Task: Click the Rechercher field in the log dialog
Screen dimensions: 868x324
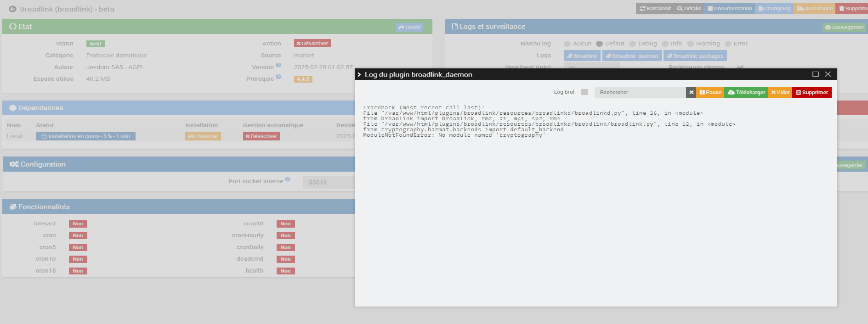Action: [640, 92]
